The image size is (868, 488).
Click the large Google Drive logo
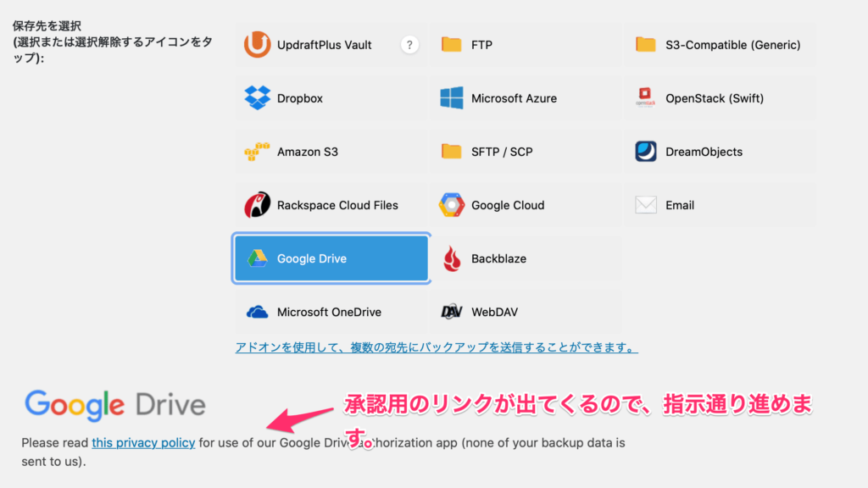tap(115, 404)
